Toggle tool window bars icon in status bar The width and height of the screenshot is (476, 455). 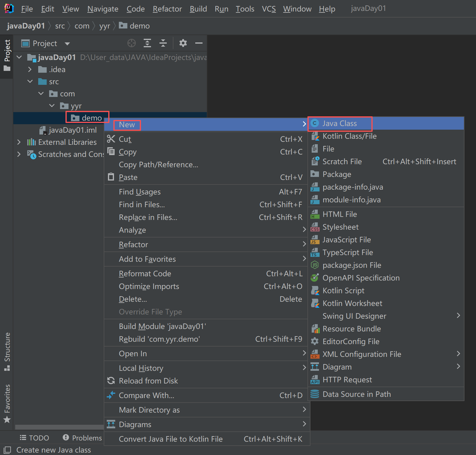pos(7,450)
